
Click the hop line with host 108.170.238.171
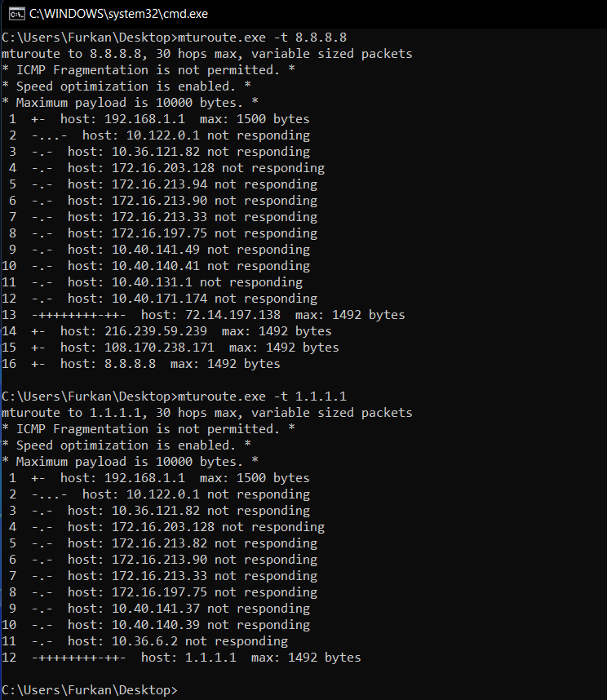point(170,348)
